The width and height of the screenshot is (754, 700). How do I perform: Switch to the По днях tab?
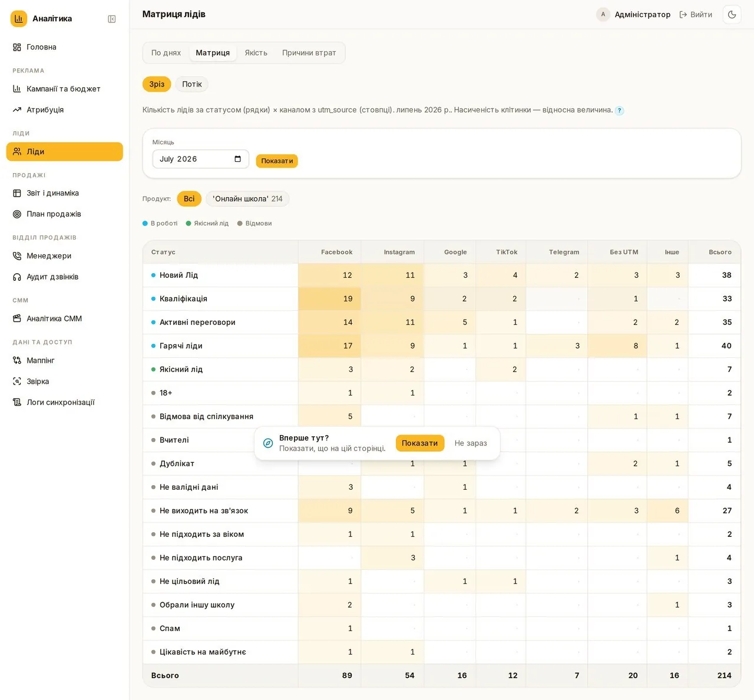[166, 53]
